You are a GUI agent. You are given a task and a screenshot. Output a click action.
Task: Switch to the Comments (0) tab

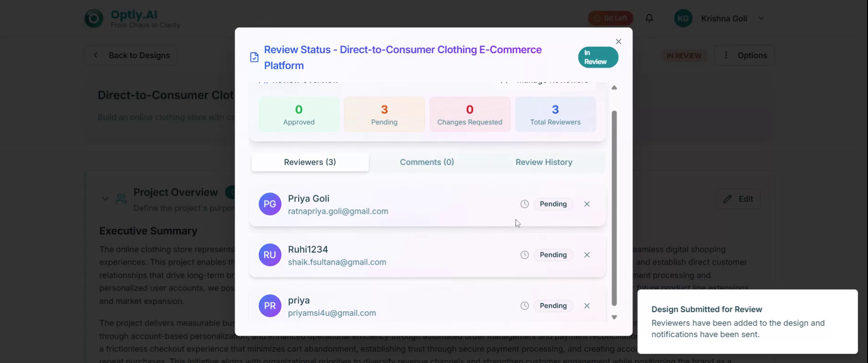(427, 162)
